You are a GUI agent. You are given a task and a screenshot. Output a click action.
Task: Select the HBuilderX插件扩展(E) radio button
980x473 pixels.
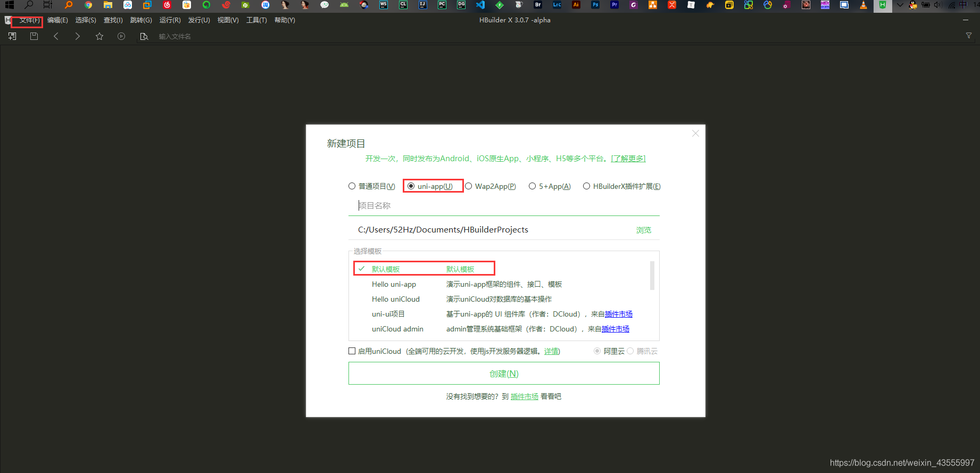[x=586, y=186]
